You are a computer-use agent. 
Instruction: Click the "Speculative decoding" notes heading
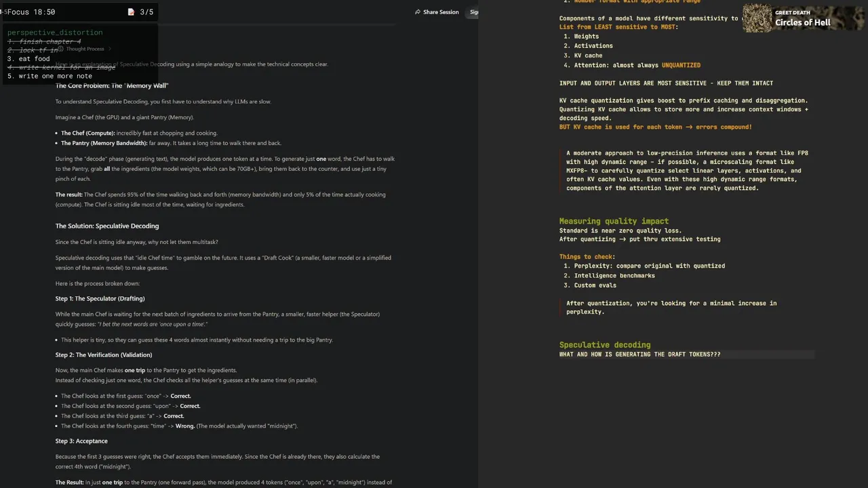click(x=604, y=345)
